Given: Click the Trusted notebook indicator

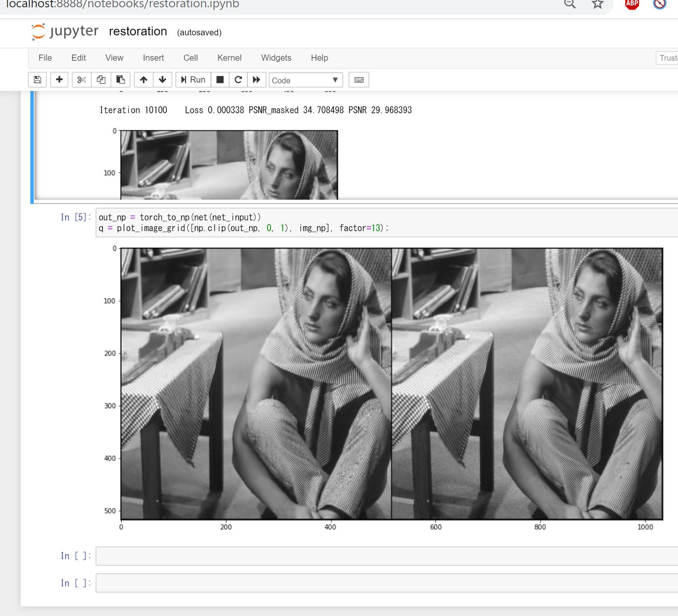Looking at the screenshot, I should click(667, 58).
